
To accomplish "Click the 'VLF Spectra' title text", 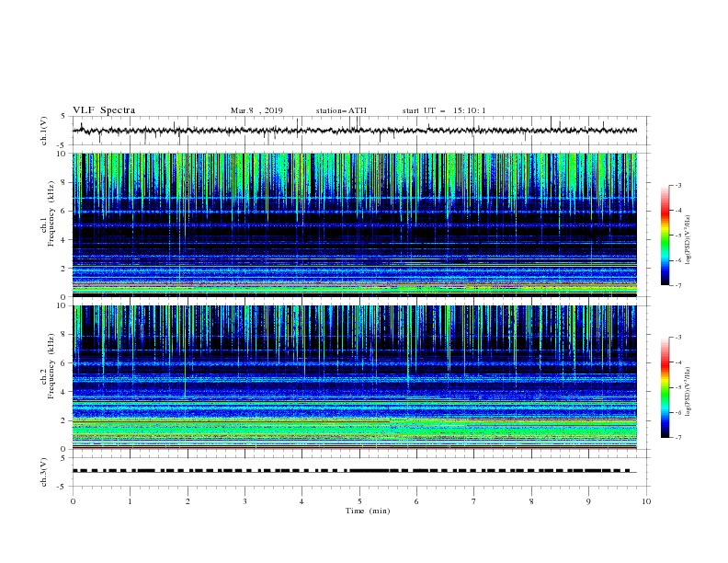I will click(104, 110).
